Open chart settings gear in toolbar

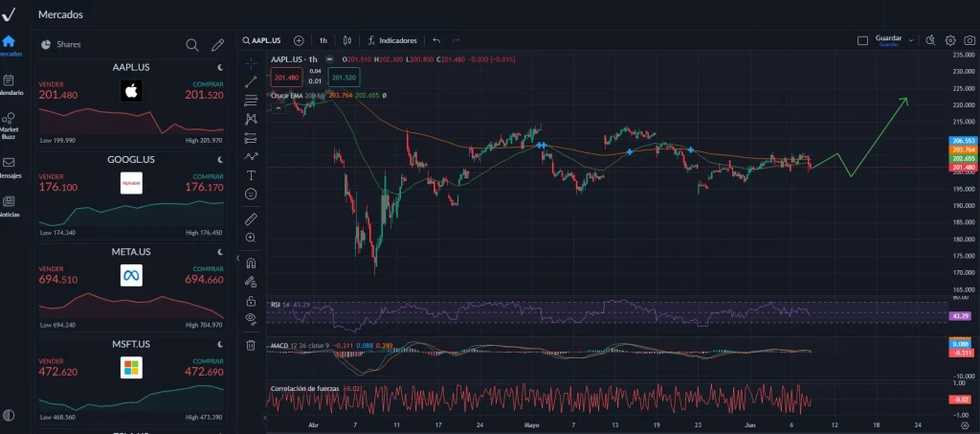pos(950,40)
